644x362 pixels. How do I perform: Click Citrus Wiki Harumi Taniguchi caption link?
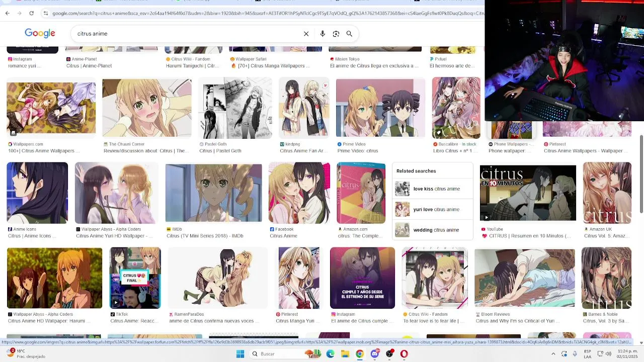[x=192, y=66]
